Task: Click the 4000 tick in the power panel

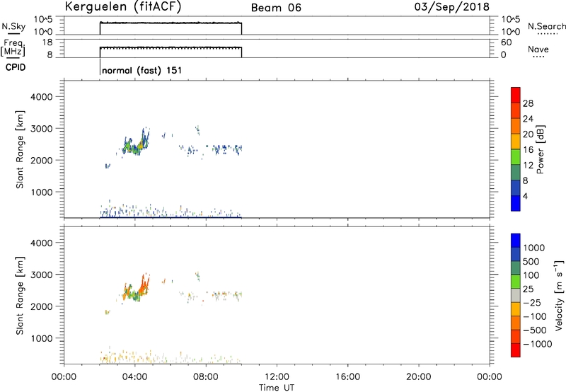Action: coord(41,97)
